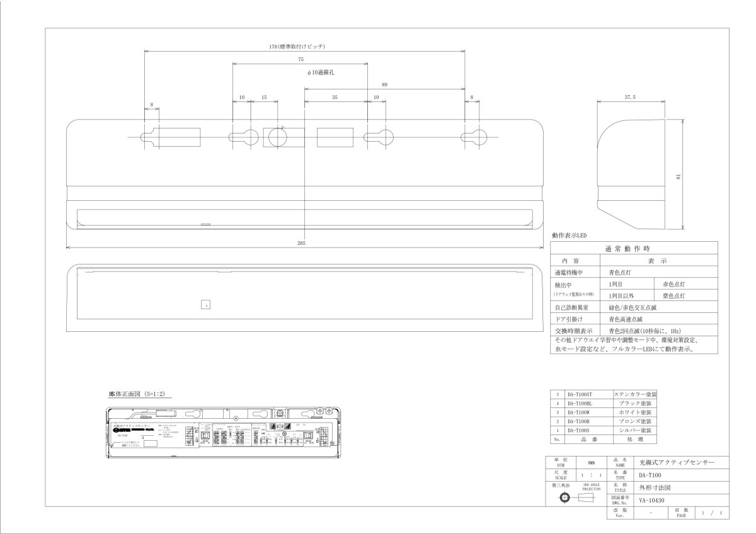Select the 光線式アクティブセンサー product name cell
This screenshot has height=534, width=756.
point(680,462)
